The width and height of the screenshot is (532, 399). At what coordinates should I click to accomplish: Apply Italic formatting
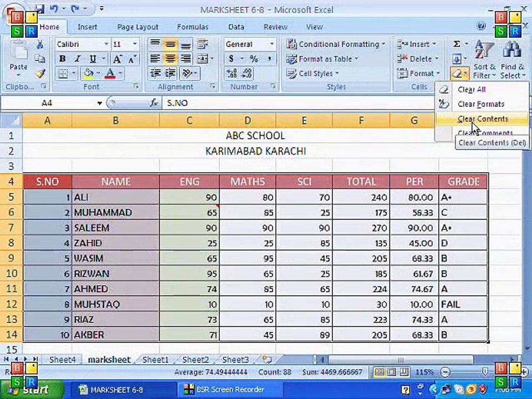(78, 59)
